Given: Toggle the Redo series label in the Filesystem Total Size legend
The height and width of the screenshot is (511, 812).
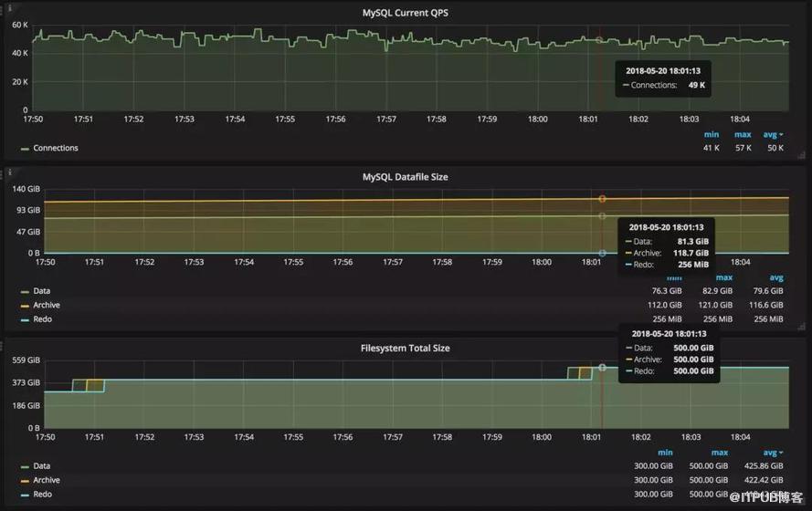Looking at the screenshot, I should point(42,495).
